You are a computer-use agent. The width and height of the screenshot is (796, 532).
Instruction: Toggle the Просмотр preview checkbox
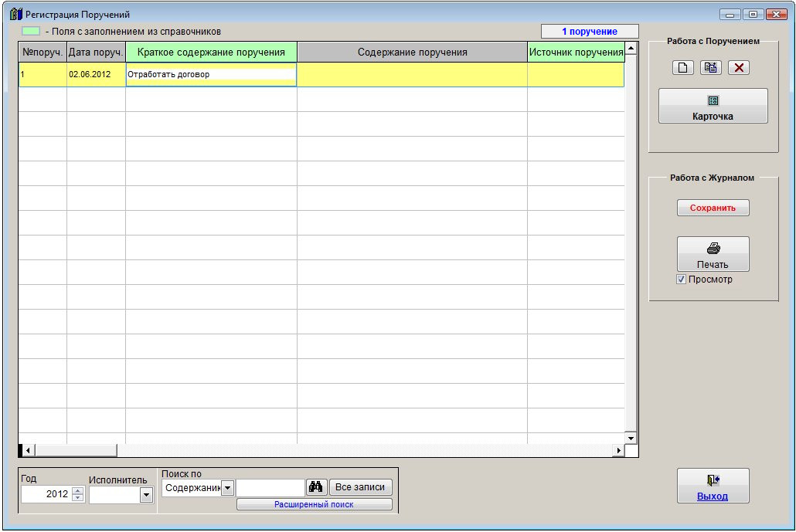682,280
